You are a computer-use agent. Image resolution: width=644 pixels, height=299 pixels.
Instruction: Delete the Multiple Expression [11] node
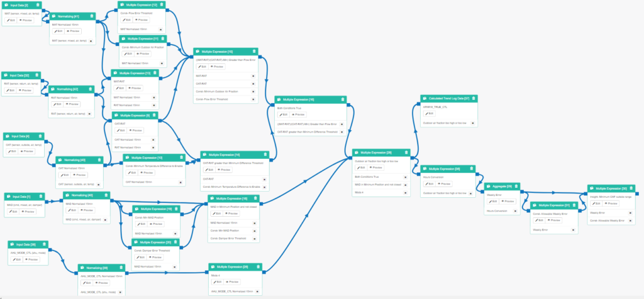click(x=163, y=38)
